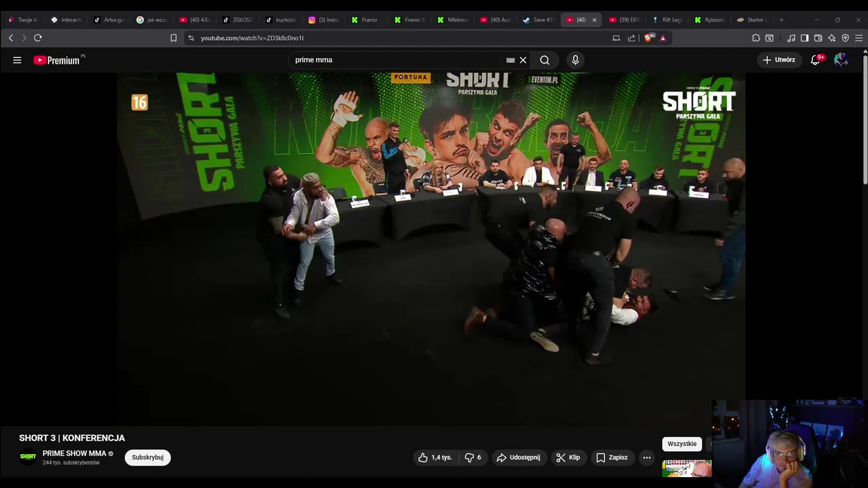Open the account avatar menu
This screenshot has height=488, width=868.
click(x=842, y=60)
